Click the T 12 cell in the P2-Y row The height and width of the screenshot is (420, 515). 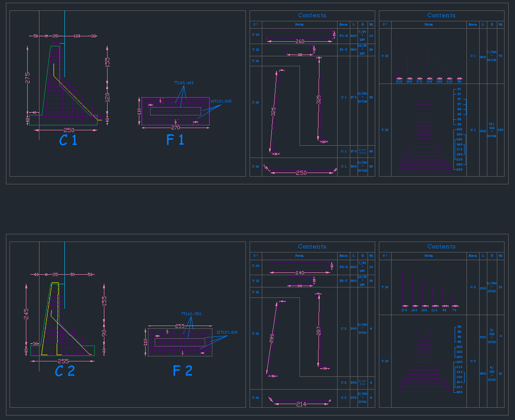pos(255,281)
